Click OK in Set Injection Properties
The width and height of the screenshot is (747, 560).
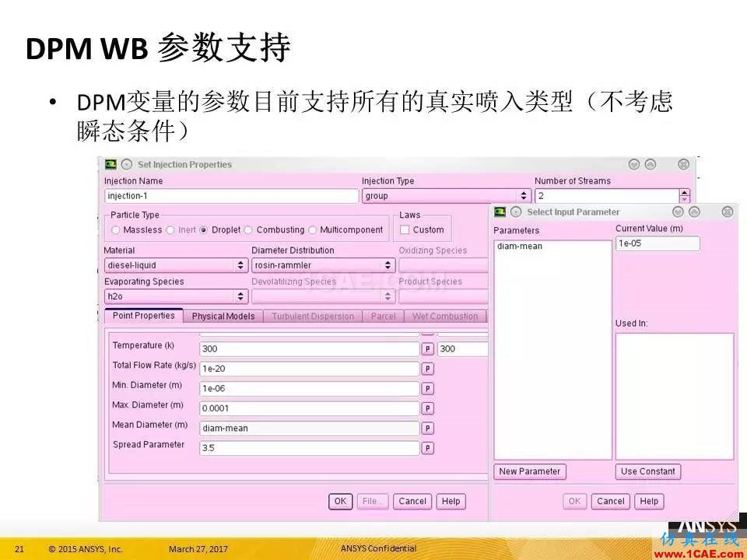tap(341, 502)
